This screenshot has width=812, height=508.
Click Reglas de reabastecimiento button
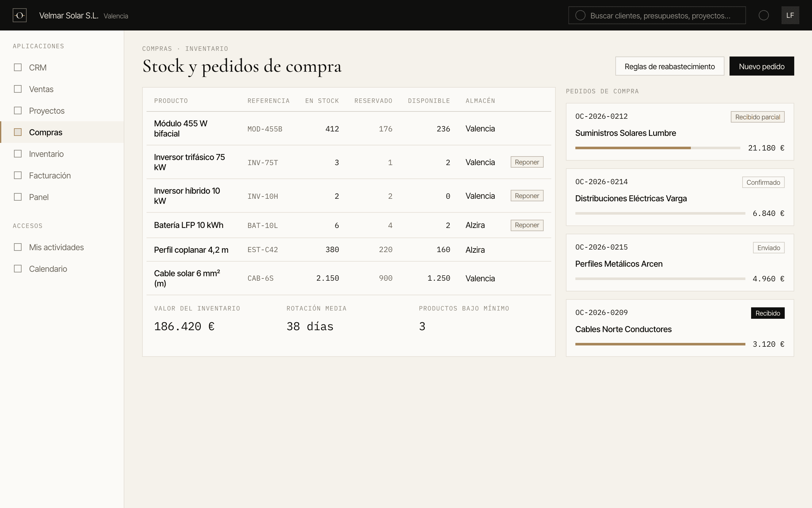[x=669, y=66]
